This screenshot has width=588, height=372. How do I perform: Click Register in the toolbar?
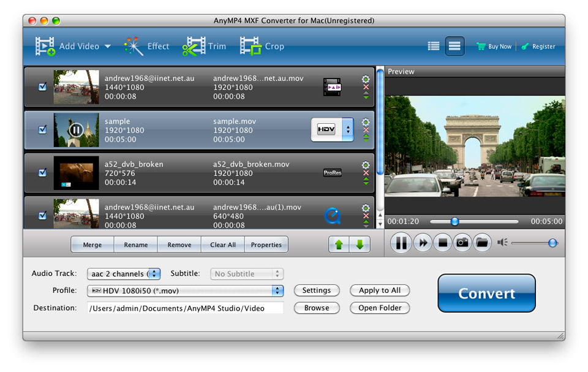point(538,47)
